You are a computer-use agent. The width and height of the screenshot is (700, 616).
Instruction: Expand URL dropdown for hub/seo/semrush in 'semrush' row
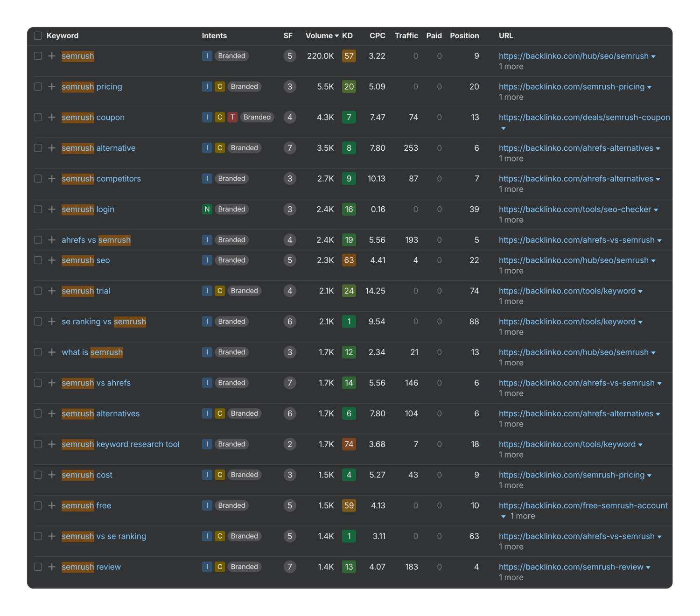[653, 56]
